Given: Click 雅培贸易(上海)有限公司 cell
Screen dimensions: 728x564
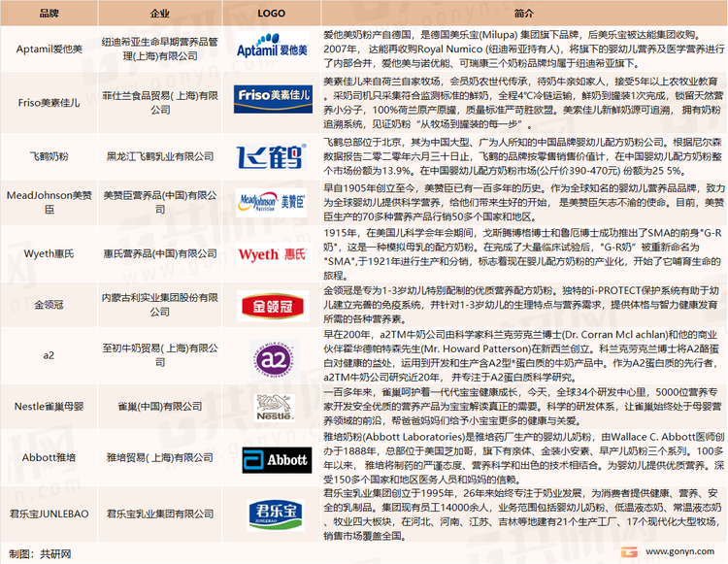Looking at the screenshot, I should click(x=160, y=457).
